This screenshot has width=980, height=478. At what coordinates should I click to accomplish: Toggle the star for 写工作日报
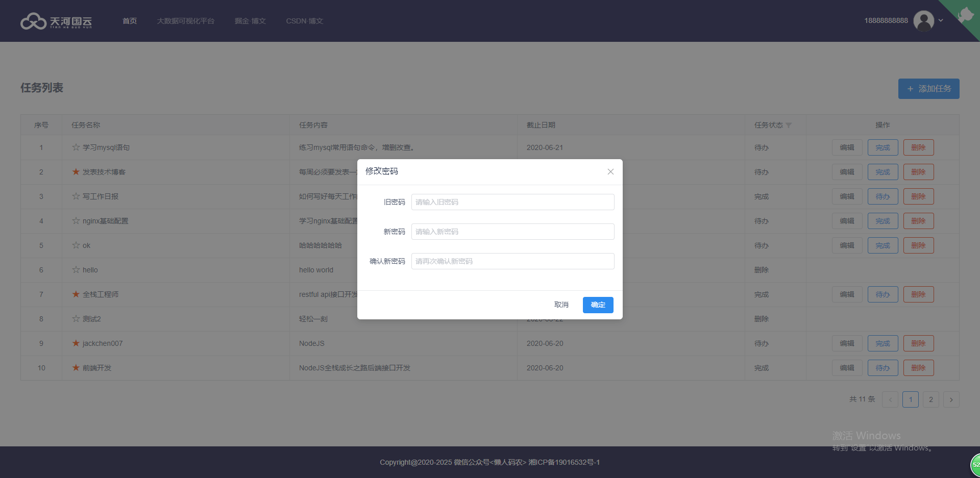76,196
